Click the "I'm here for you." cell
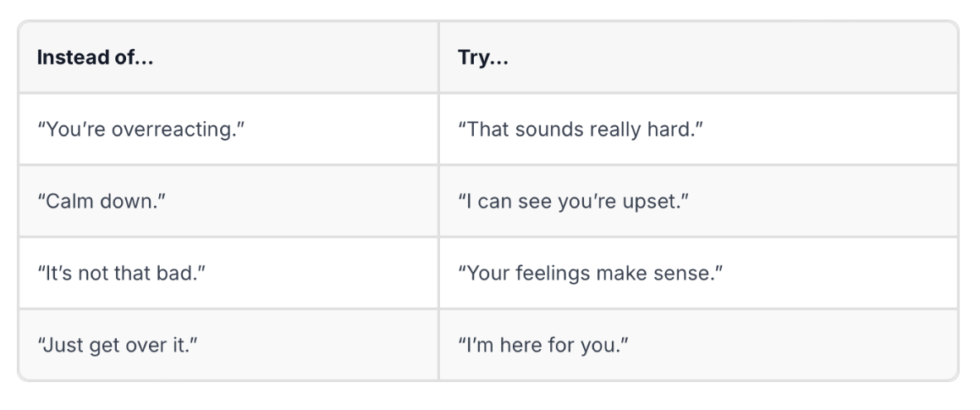Screen dimensions: 980x410 [x=698, y=344]
